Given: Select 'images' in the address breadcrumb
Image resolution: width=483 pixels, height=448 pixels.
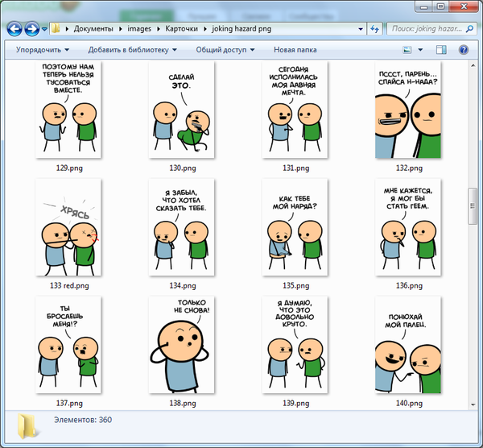Looking at the screenshot, I should click(139, 29).
